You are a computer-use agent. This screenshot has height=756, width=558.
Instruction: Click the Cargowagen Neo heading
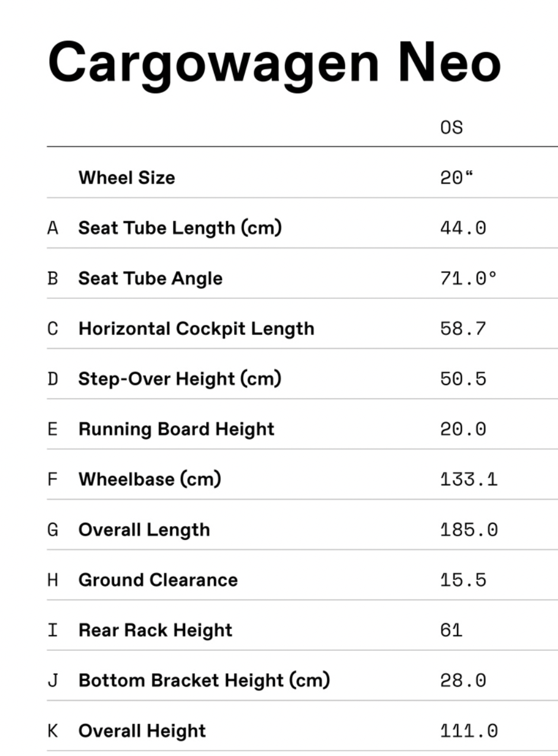point(274,63)
